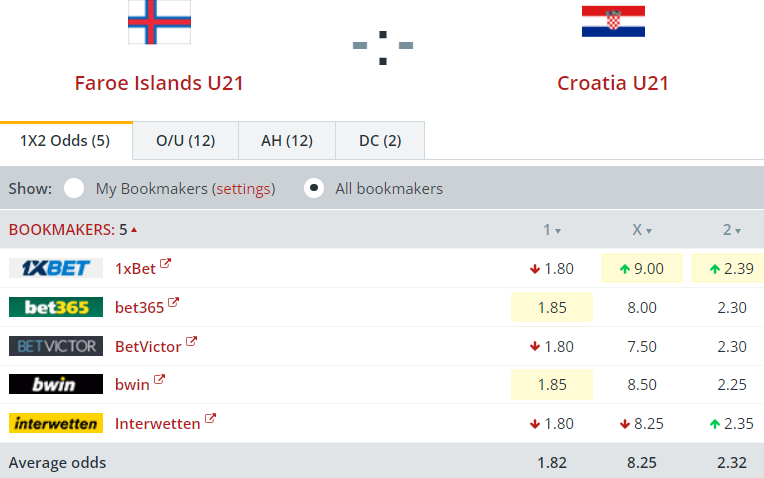Sort by column 2 odds arrow

click(738, 231)
